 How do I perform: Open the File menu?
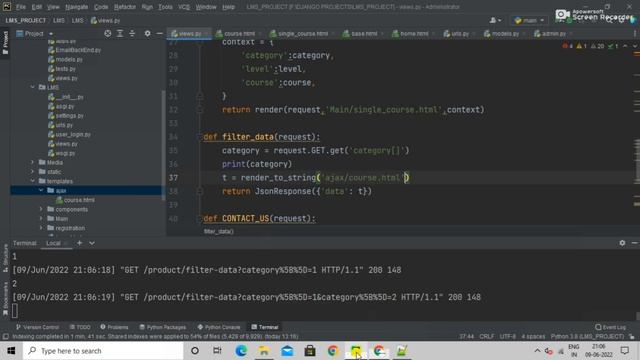[x=21, y=7]
